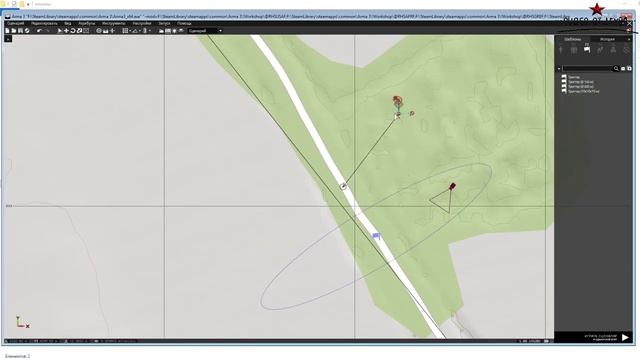Open translation grid size dropdown arrow
The width and height of the screenshot is (640, 360).
tap(130, 31)
